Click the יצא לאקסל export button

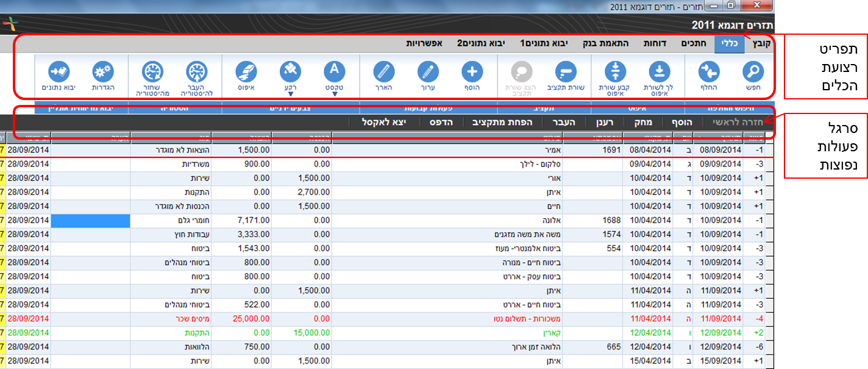click(x=383, y=122)
